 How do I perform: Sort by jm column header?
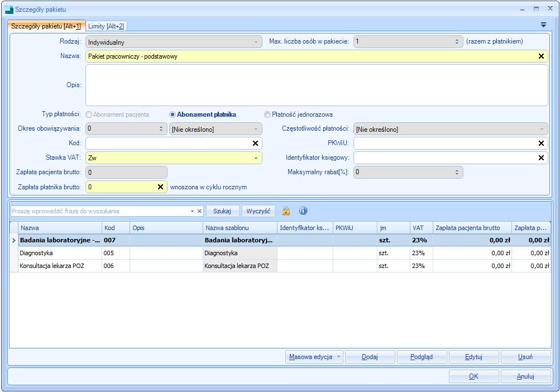394,228
